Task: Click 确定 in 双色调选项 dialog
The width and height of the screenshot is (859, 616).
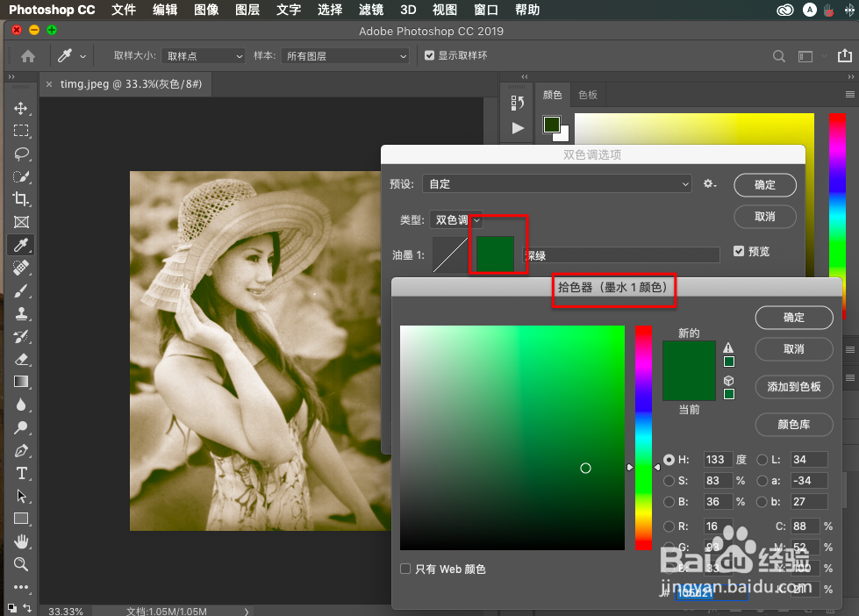Action: (765, 184)
